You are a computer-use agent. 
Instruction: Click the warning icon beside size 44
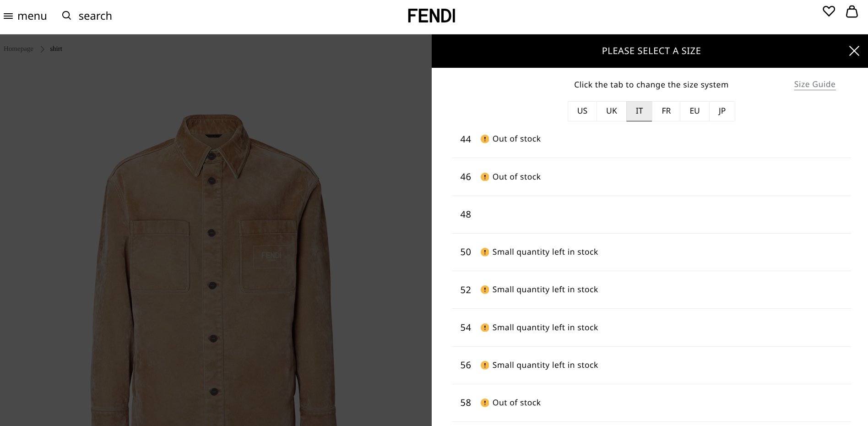click(x=484, y=139)
